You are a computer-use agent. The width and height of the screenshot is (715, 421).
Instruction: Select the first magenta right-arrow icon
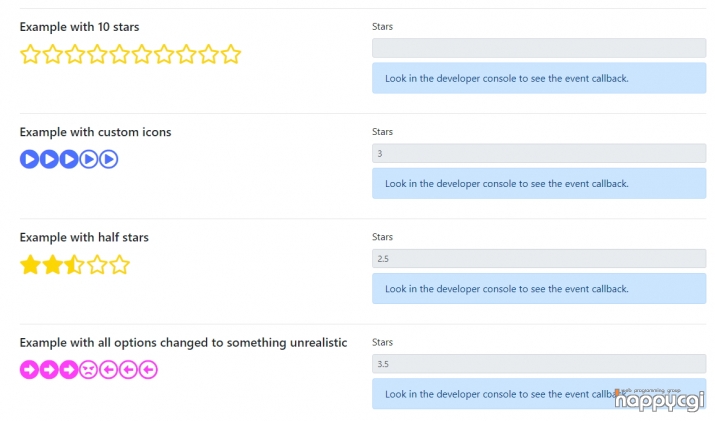[29, 369]
